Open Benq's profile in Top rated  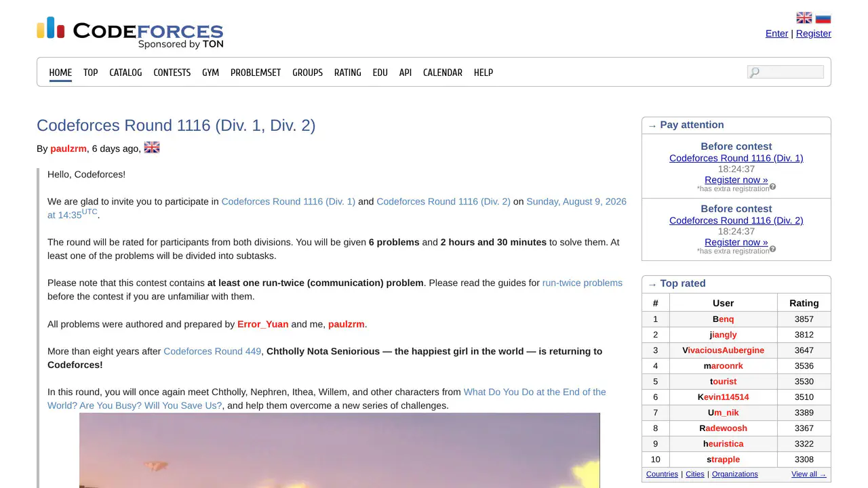pos(723,319)
